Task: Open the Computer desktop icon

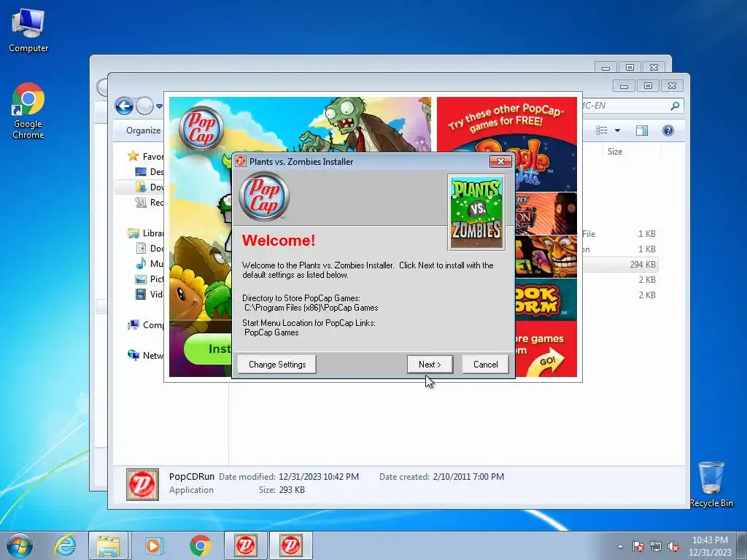Action: pos(28,31)
